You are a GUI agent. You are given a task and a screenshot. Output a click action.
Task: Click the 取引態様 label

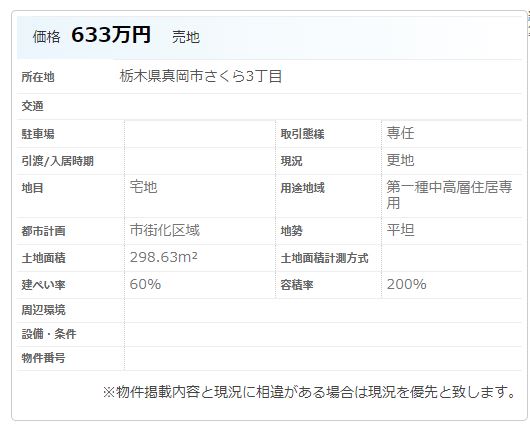(303, 134)
